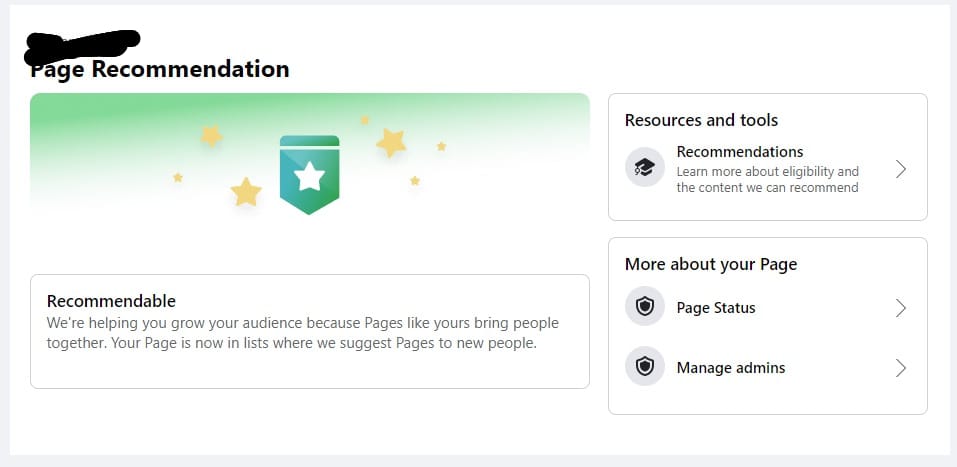Expand Recommendations with its chevron arrow
Viewport: 957px width, 467px height.
coord(901,169)
